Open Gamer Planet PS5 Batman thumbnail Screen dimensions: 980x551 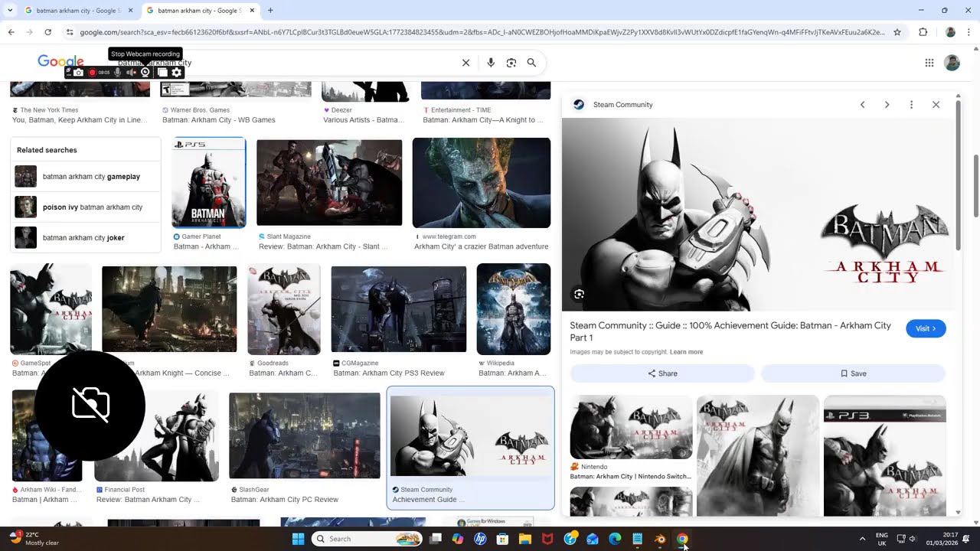[x=209, y=183]
